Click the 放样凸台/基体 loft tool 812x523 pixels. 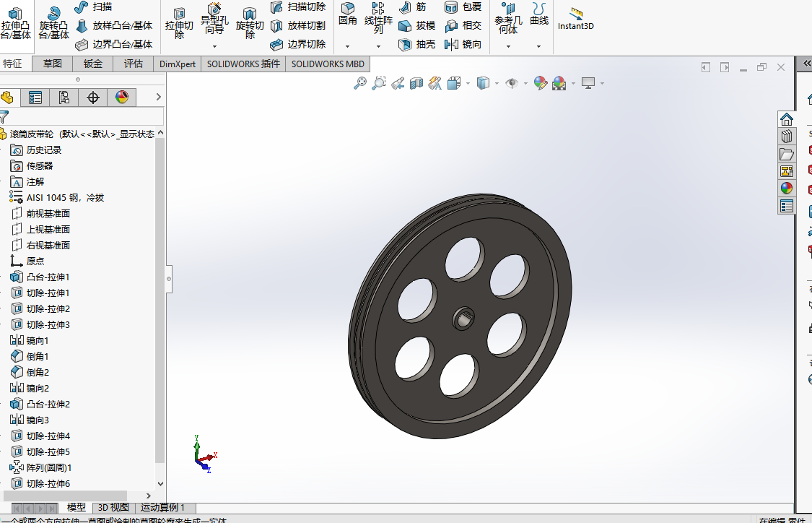[x=114, y=25]
